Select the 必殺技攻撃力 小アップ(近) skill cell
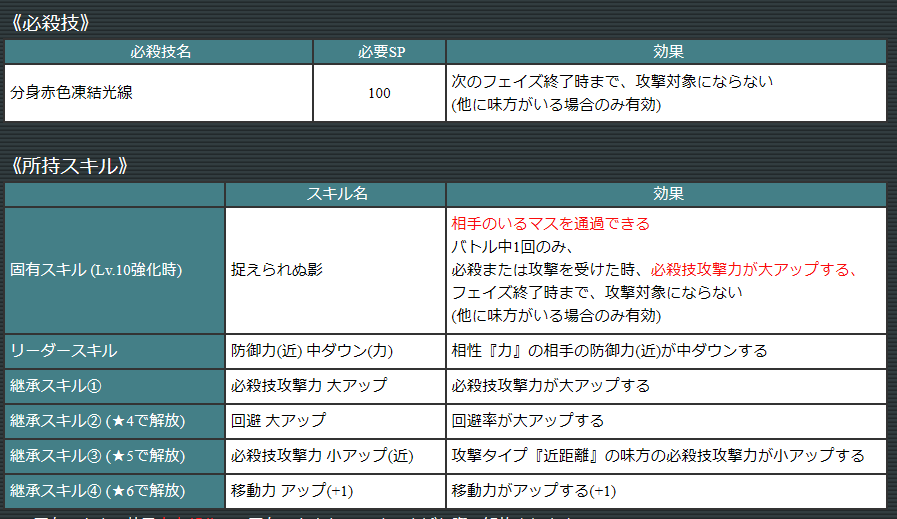The width and height of the screenshot is (897, 519). click(x=336, y=456)
